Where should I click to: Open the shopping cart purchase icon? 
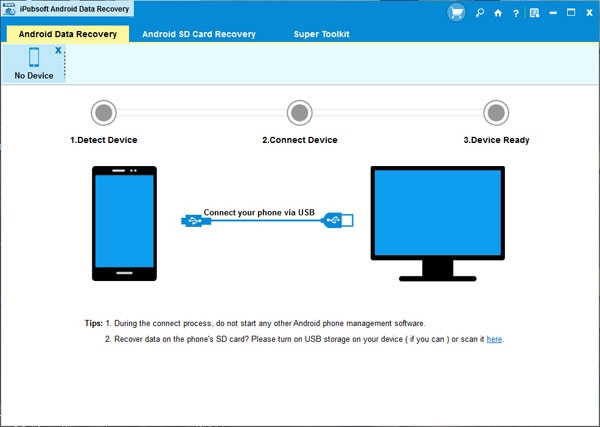456,13
